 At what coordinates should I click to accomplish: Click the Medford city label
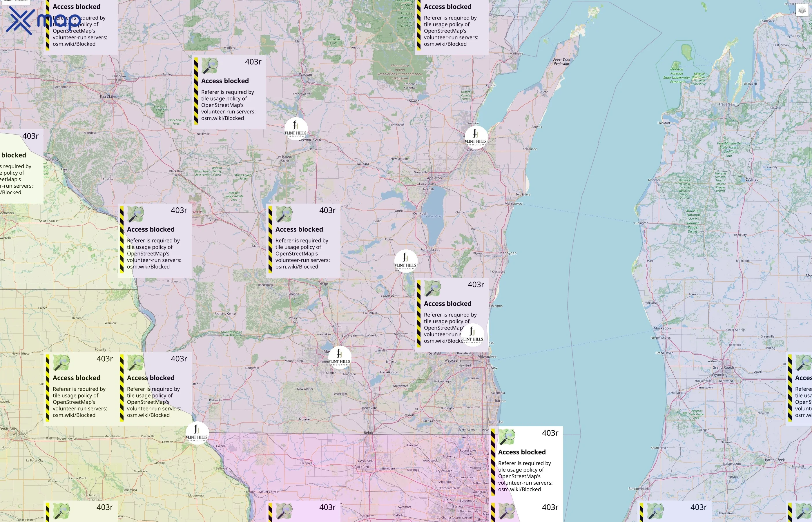pos(229,48)
